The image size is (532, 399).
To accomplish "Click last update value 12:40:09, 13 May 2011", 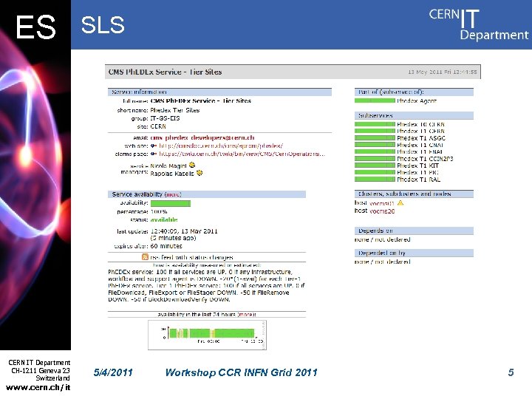I will [184, 231].
